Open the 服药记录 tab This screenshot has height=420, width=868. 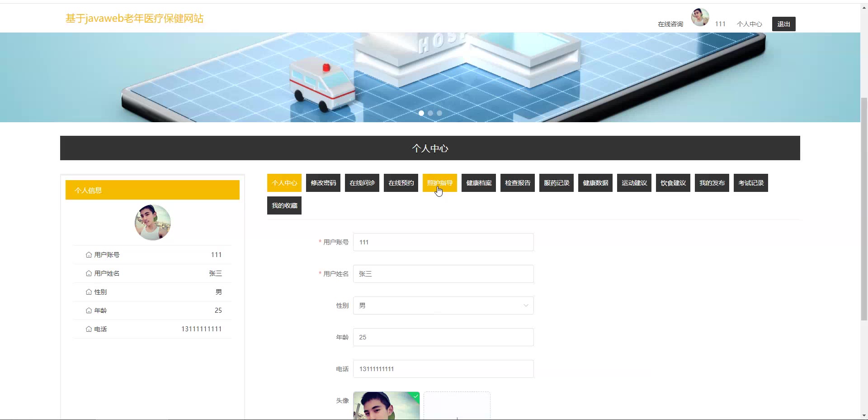(x=557, y=183)
